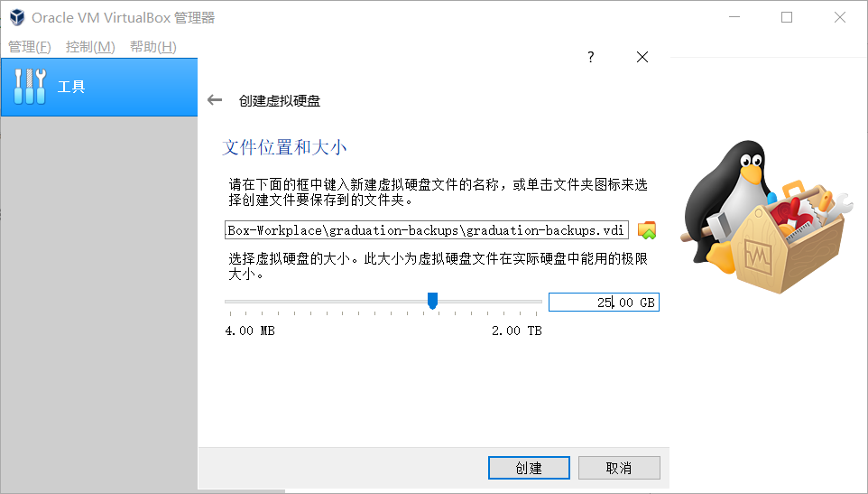Viewport: 868px width, 494px height.
Task: Select the 工具 item label in left panel
Action: point(71,87)
